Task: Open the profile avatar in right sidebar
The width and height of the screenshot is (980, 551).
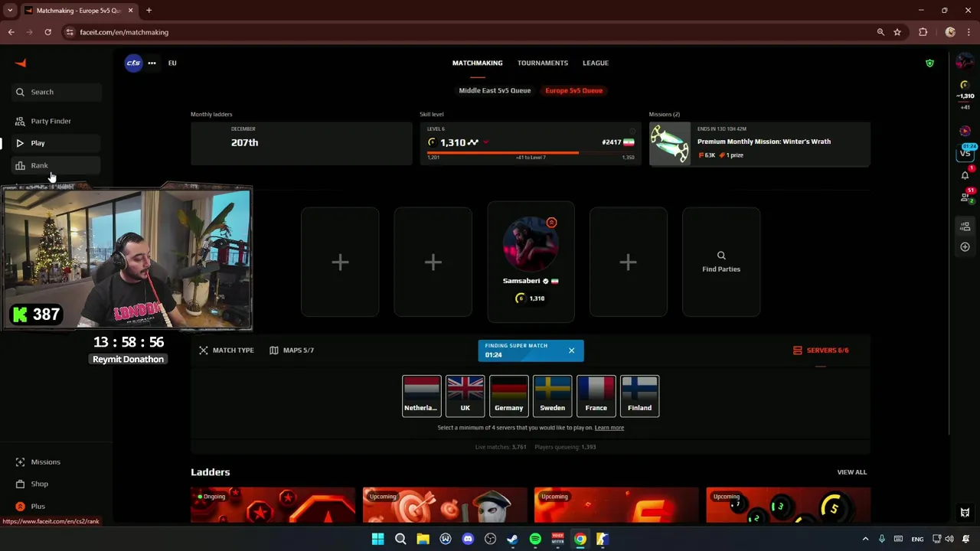Action: tap(965, 63)
